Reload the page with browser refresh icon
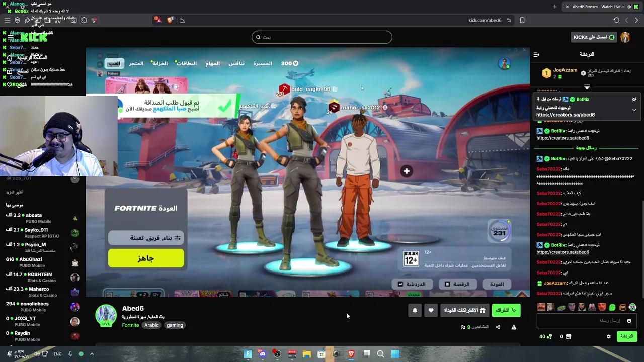The image size is (644, 362). pyautogui.click(x=616, y=20)
